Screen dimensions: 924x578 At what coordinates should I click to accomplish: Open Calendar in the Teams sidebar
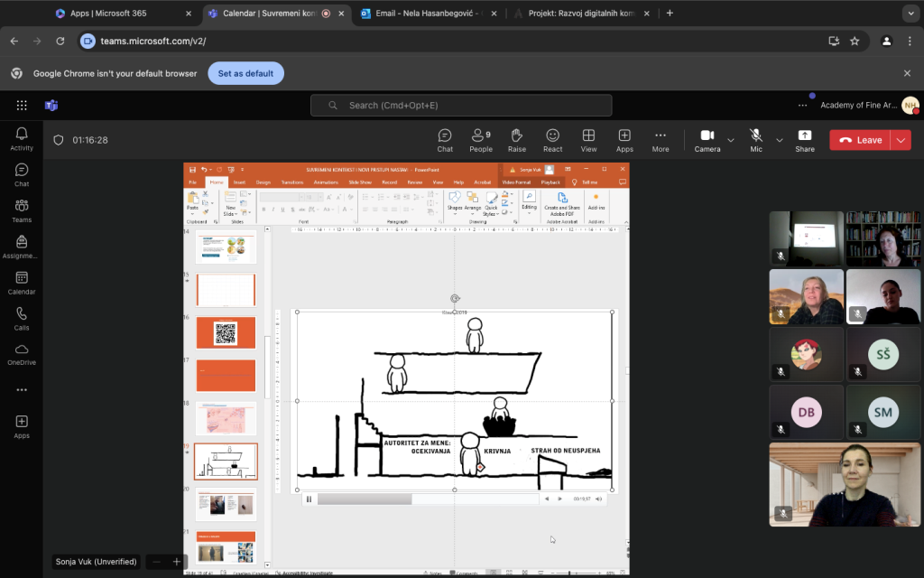pos(22,283)
